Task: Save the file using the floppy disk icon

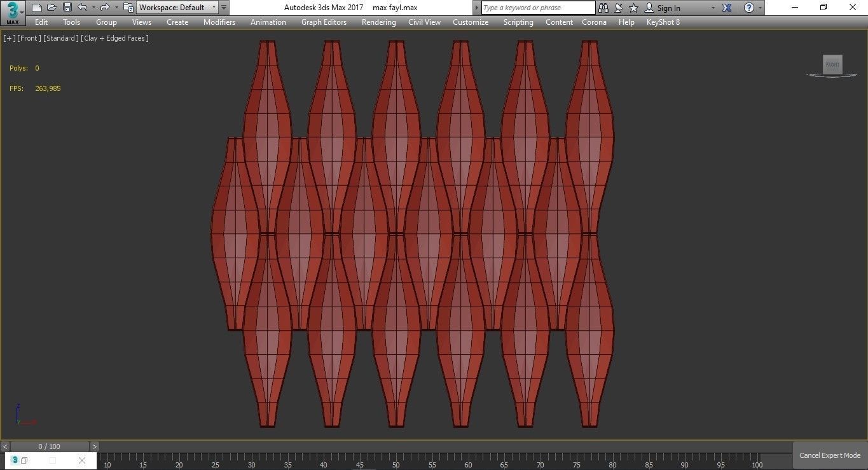Action: coord(67,8)
